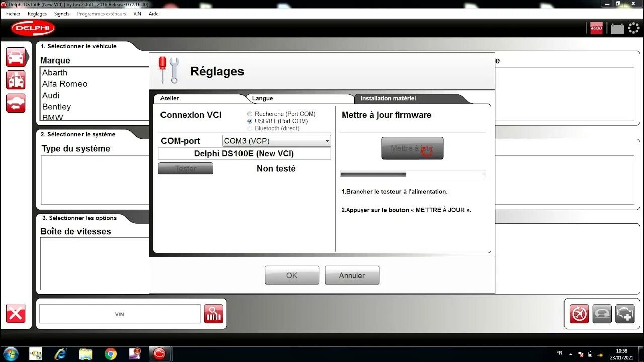Click the FR language indicator in tray
The width and height of the screenshot is (644, 362).
pyautogui.click(x=559, y=353)
